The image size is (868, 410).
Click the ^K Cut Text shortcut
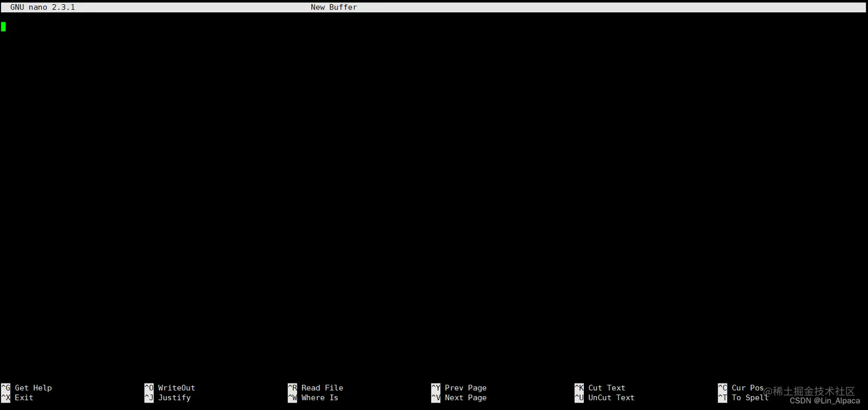[600, 388]
